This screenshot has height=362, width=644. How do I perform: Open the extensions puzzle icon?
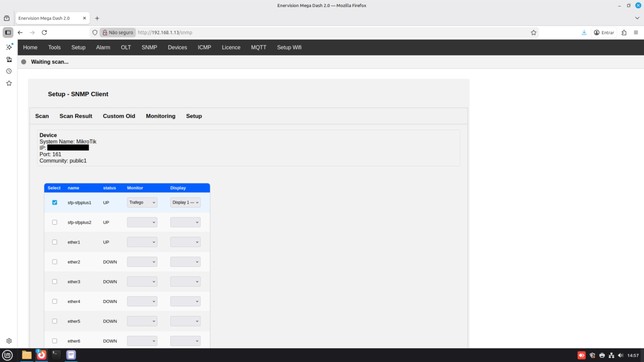[x=624, y=33]
